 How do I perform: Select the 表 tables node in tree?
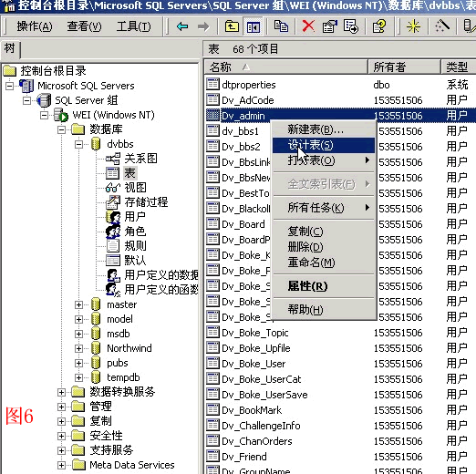point(129,173)
